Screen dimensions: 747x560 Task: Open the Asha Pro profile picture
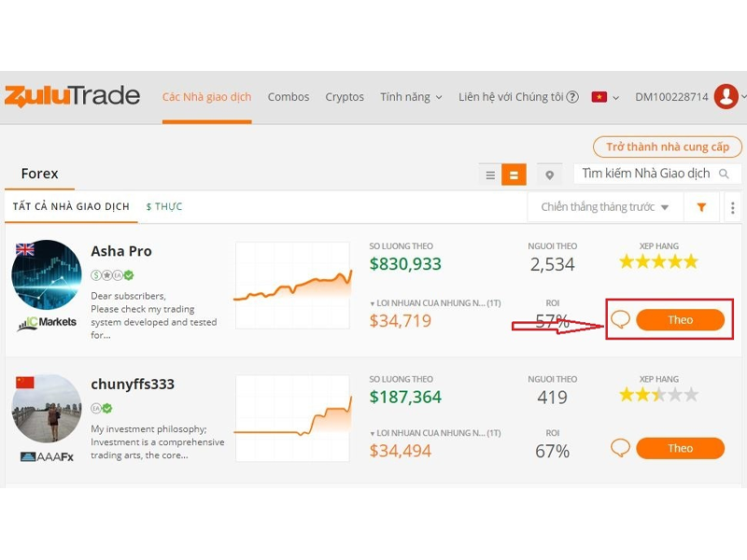pos(47,274)
